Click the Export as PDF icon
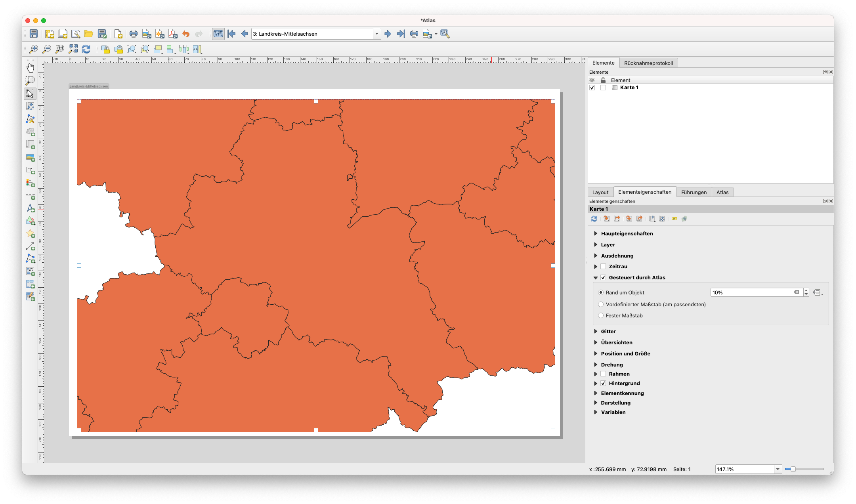856x504 pixels. pyautogui.click(x=173, y=34)
